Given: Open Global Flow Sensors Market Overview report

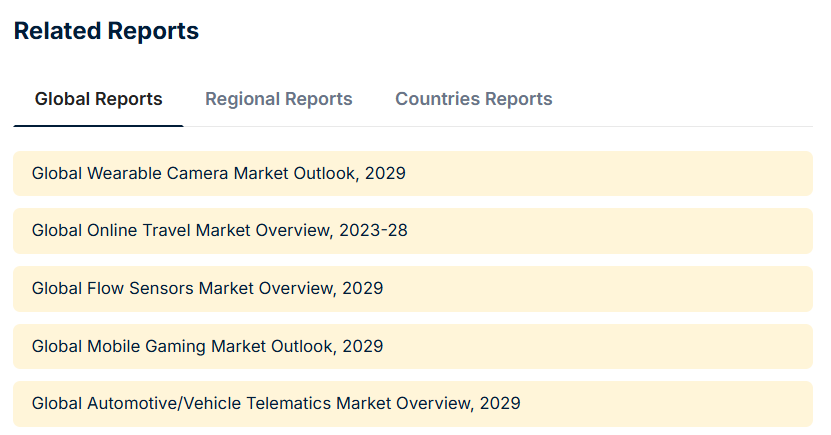Looking at the screenshot, I should 207,288.
